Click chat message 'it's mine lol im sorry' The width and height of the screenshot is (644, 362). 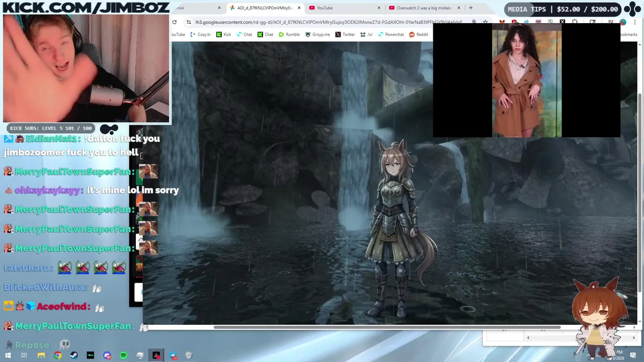tap(132, 190)
